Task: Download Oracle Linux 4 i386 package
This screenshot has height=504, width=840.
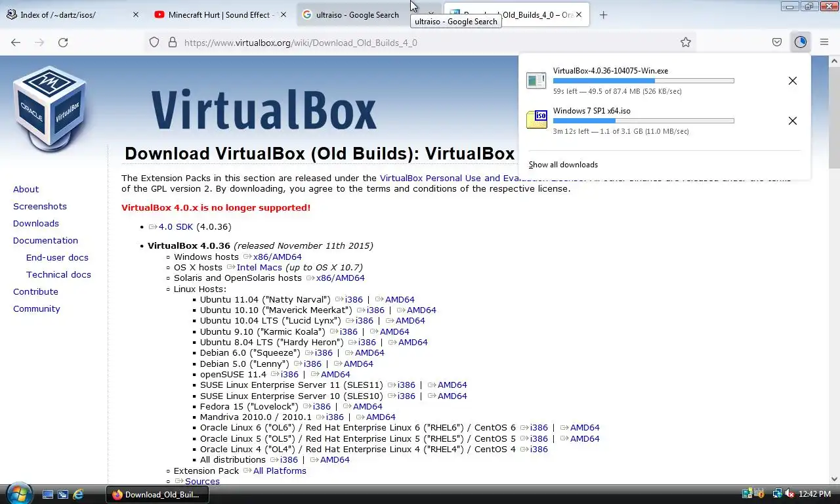Action: [x=539, y=449]
